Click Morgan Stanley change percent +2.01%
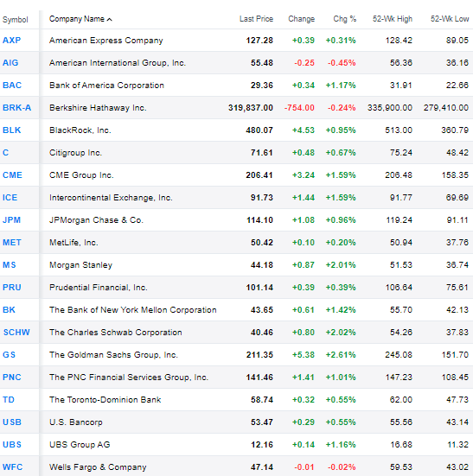 341,265
